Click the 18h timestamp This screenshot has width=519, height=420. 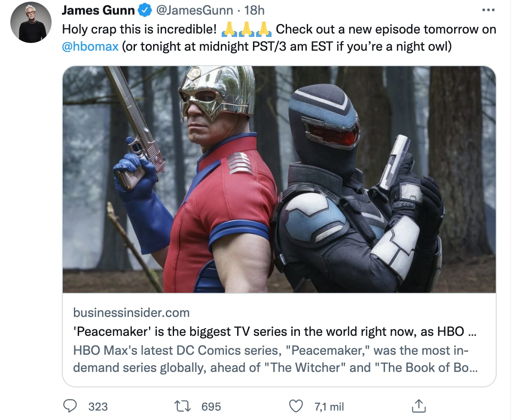point(254,9)
